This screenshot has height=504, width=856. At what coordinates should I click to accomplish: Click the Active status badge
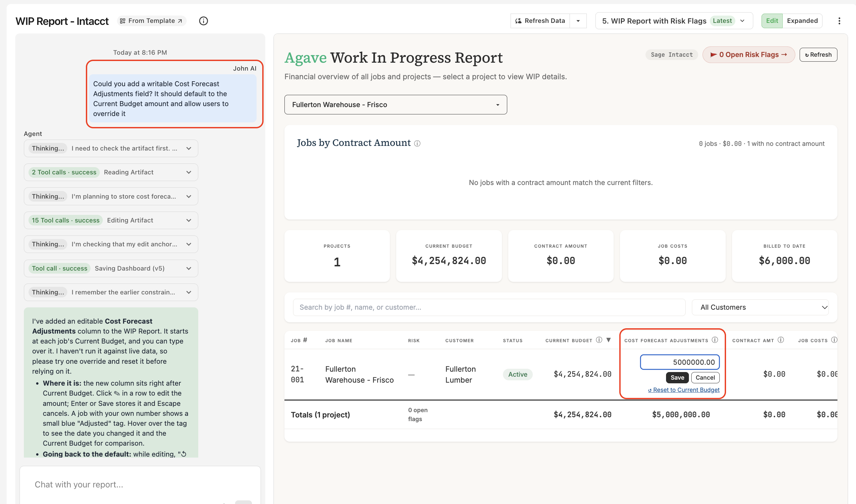(518, 374)
